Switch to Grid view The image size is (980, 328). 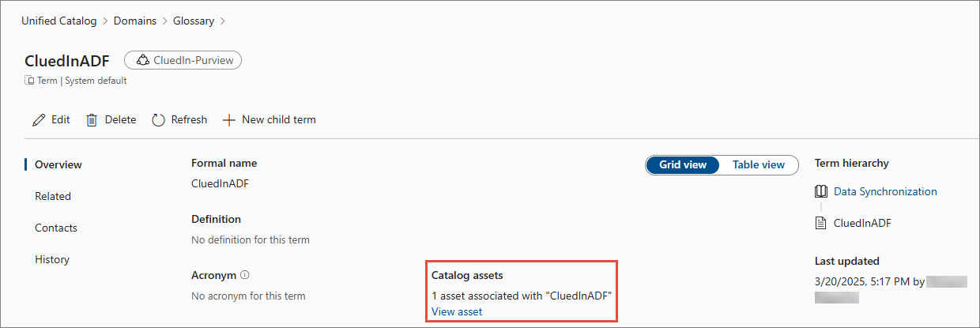tap(683, 164)
